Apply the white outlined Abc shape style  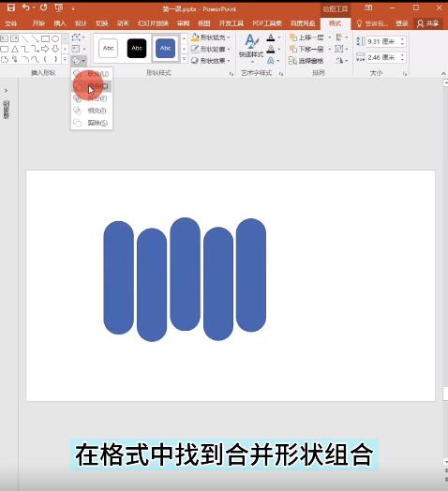coord(108,48)
